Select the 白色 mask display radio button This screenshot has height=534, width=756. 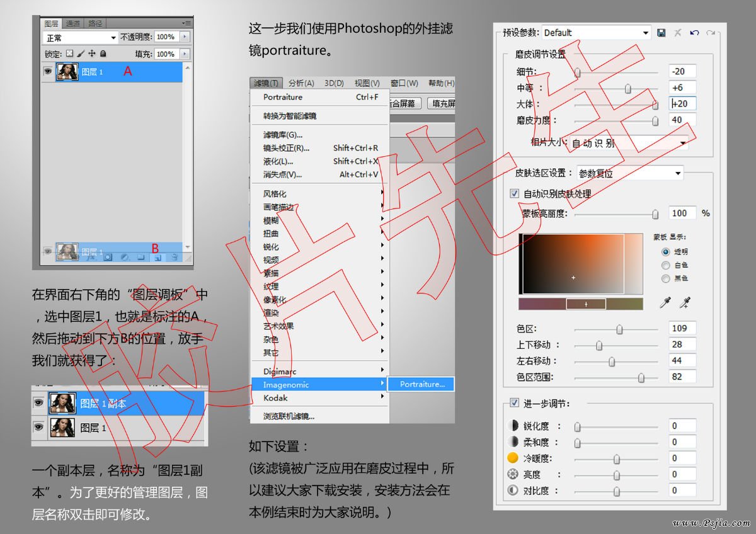(665, 265)
